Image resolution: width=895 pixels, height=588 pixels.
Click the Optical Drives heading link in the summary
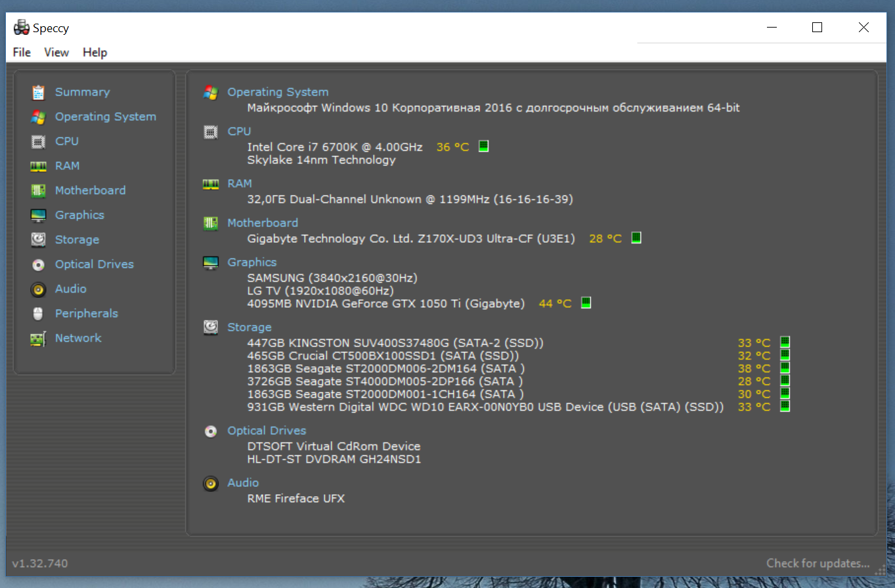tap(267, 431)
